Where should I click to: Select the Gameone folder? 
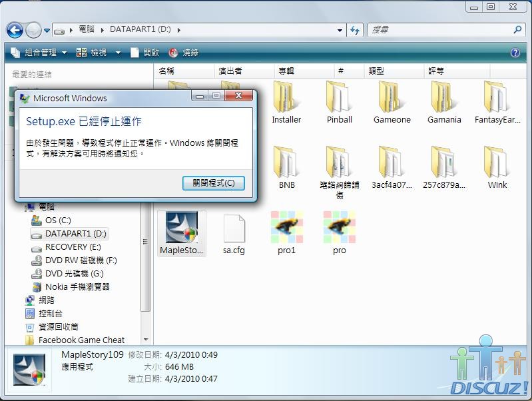click(x=392, y=102)
